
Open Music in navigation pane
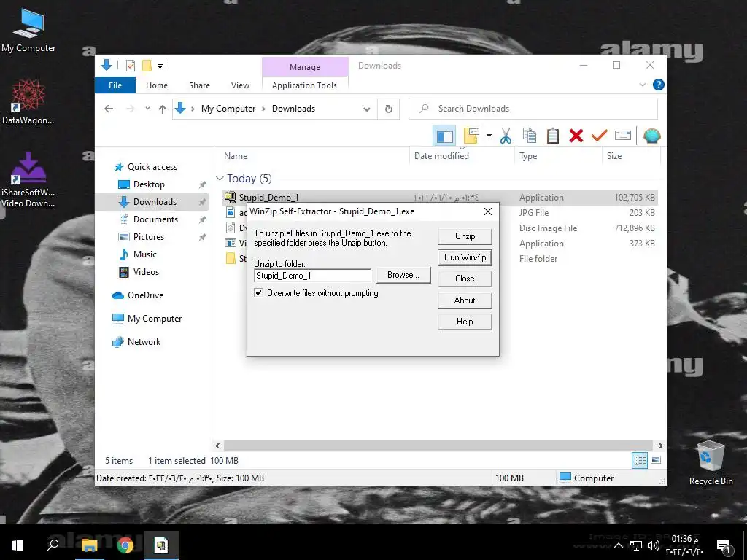coord(145,254)
